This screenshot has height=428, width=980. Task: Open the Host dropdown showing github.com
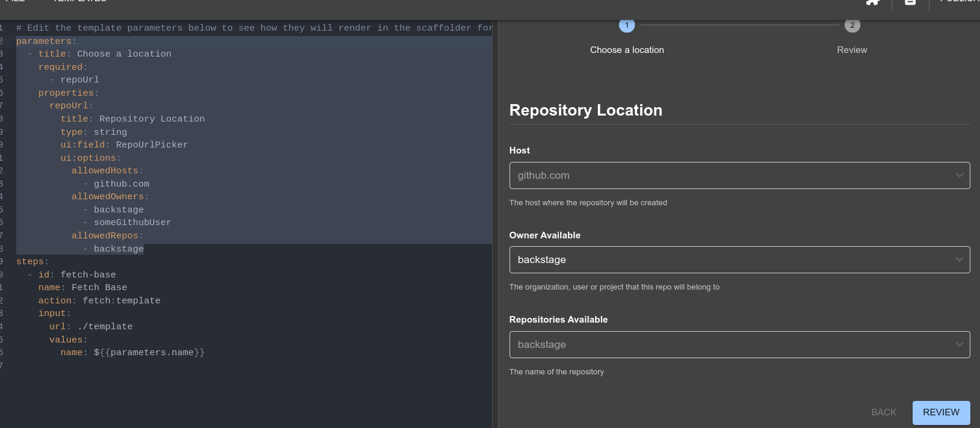pos(739,175)
